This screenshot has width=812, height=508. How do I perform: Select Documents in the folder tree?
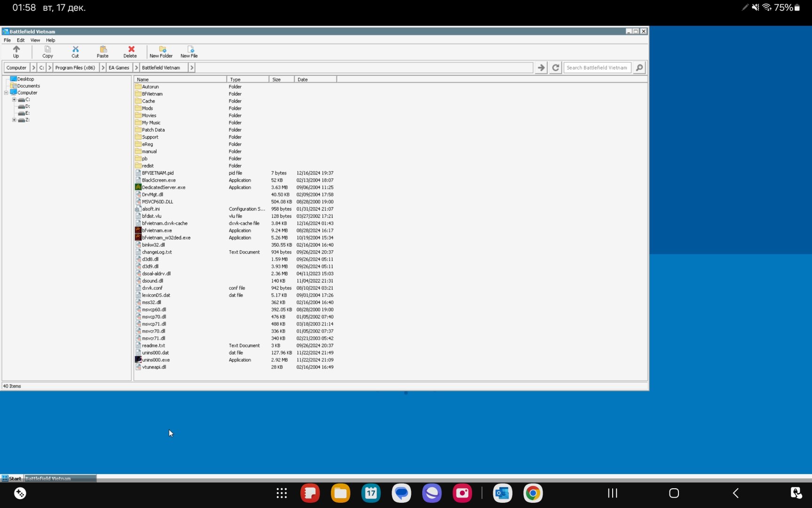tap(29, 86)
